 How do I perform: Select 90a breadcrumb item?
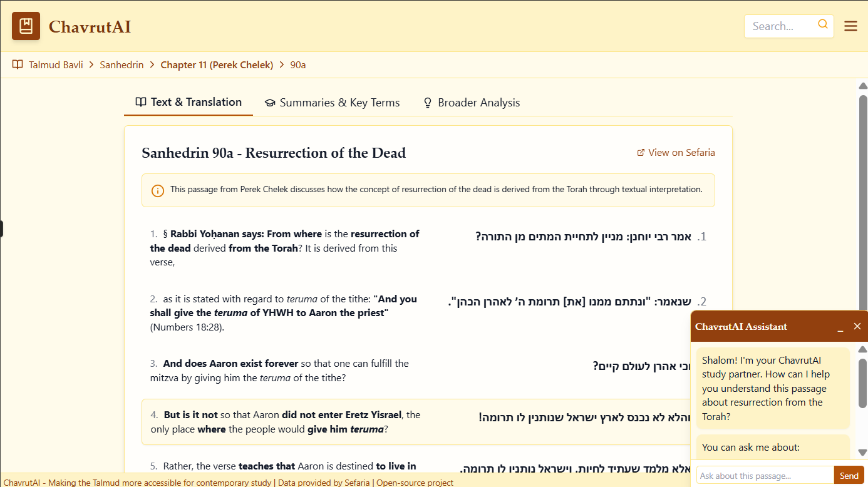coord(298,64)
